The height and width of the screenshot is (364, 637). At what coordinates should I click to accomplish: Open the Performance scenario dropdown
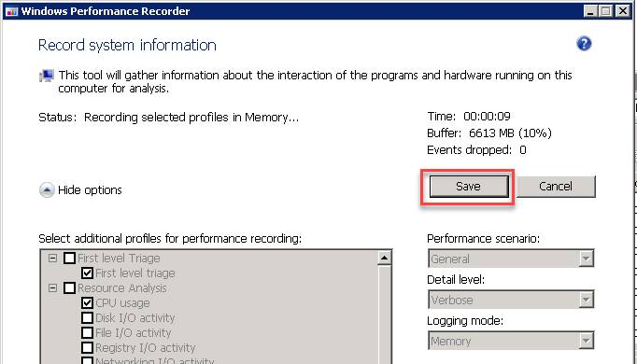coord(511,259)
